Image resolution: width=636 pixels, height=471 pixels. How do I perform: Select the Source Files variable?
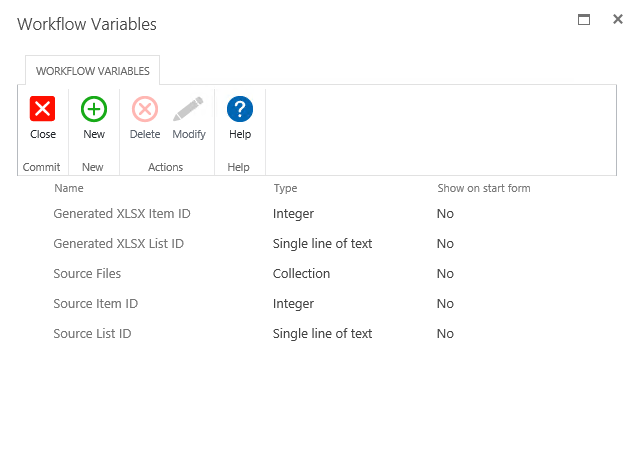point(87,273)
